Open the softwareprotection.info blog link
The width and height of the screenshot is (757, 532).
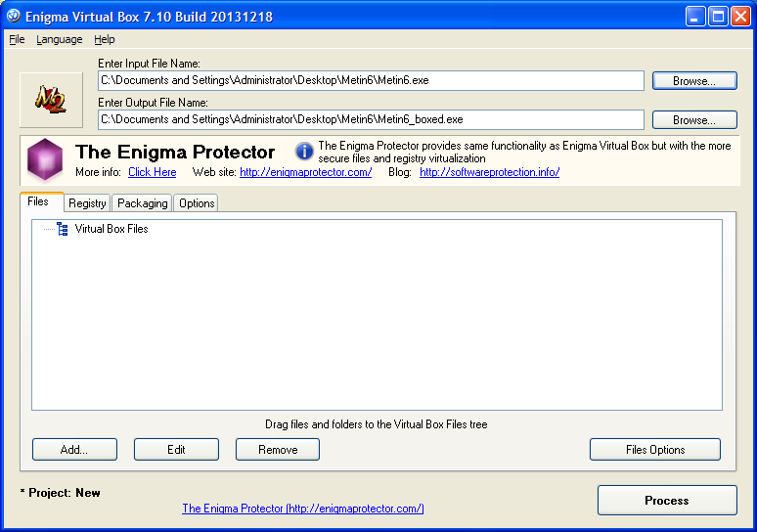tap(490, 172)
